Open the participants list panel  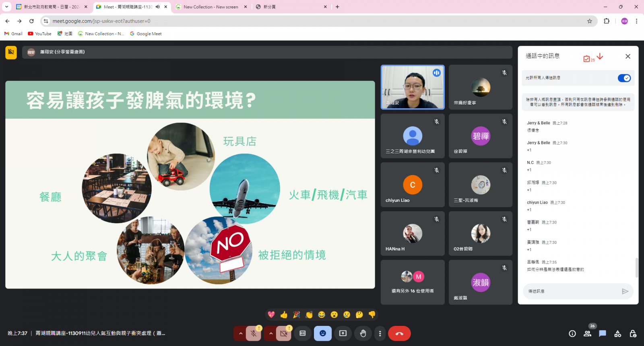[x=588, y=334]
